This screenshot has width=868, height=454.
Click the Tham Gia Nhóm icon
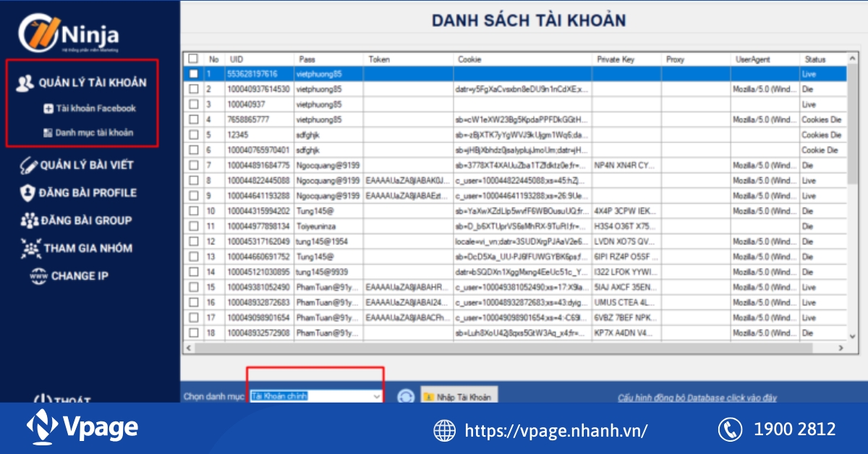(31, 248)
